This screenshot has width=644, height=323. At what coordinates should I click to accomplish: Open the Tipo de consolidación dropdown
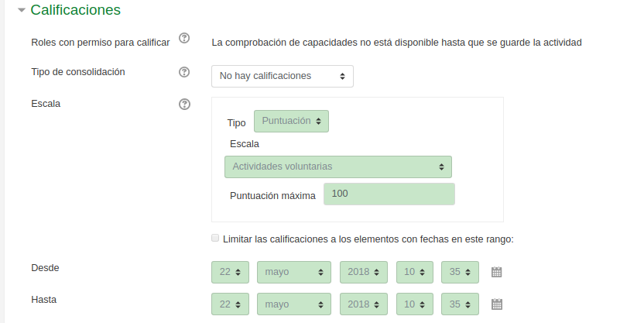point(283,76)
